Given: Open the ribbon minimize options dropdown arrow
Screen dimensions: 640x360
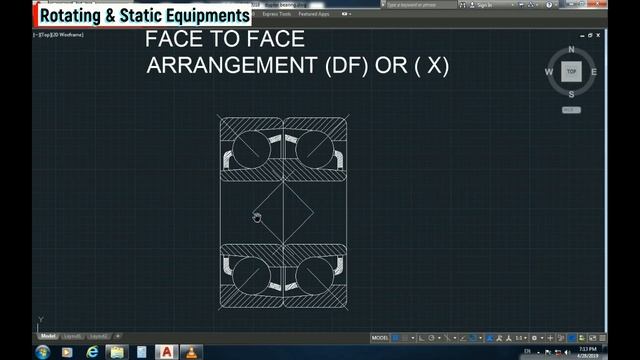Looking at the screenshot, I should tap(350, 14).
